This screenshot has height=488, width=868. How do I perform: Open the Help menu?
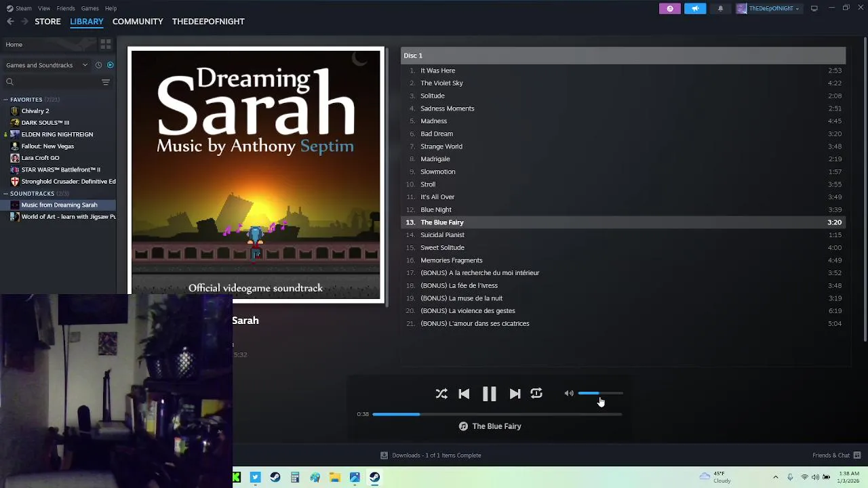click(111, 8)
